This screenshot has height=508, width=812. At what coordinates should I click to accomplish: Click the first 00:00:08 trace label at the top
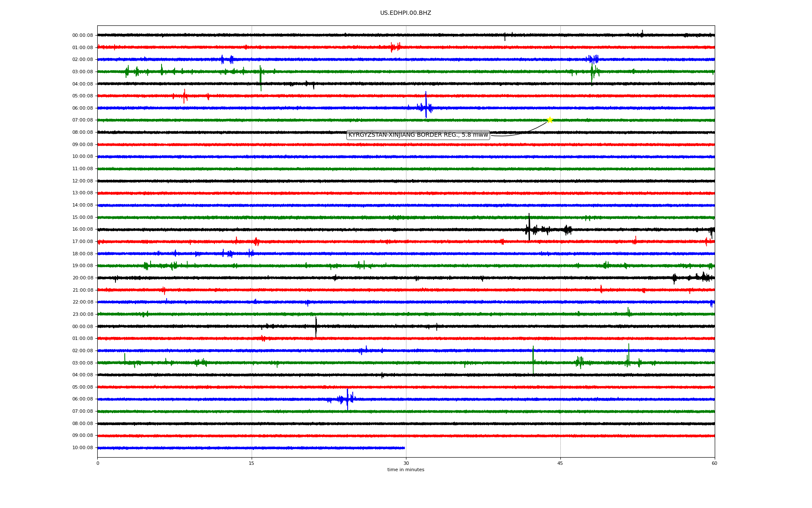(82, 36)
